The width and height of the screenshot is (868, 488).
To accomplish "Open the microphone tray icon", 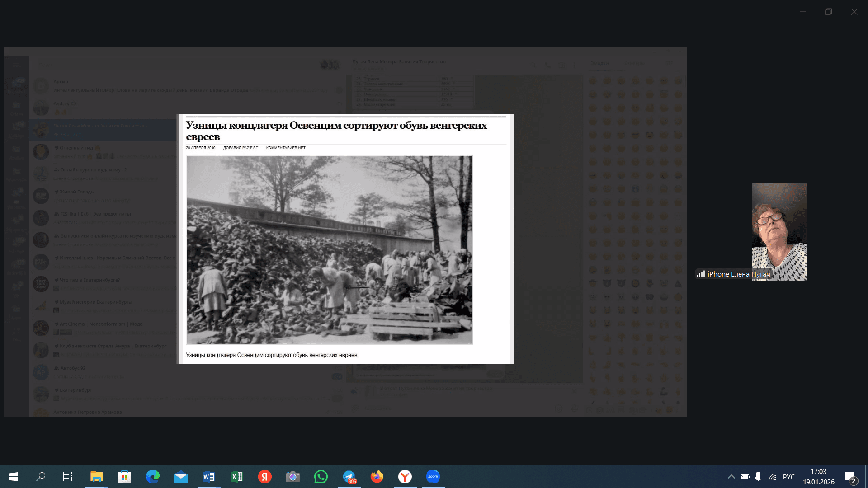I will click(758, 477).
